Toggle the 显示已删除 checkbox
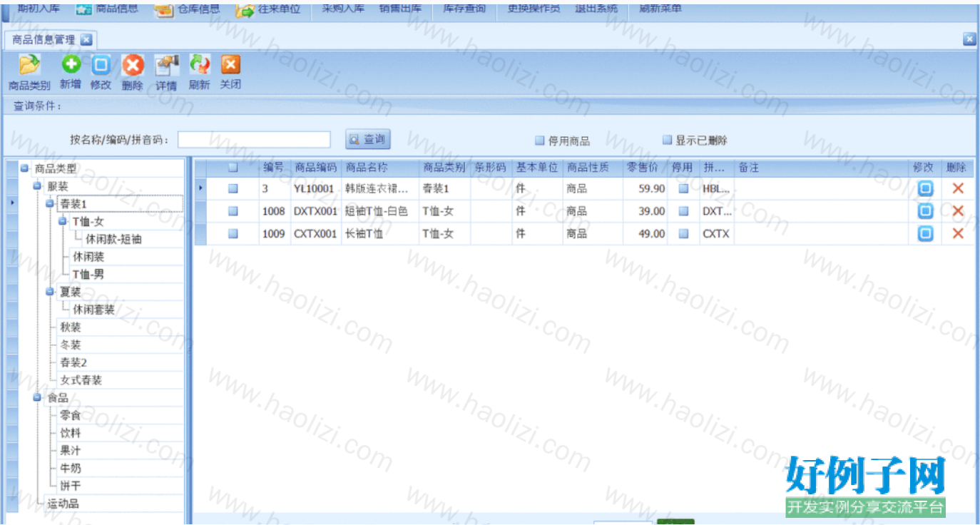Screen dimensions: 980x525 [668, 141]
